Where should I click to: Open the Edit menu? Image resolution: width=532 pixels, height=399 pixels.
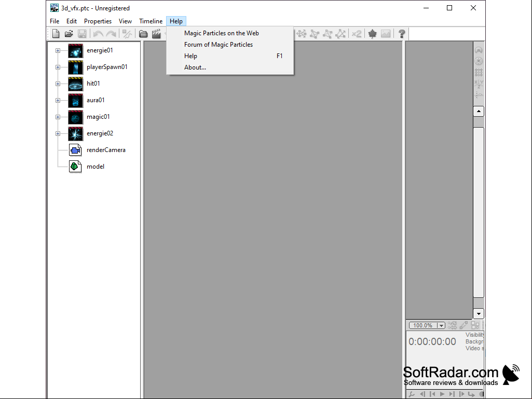72,21
